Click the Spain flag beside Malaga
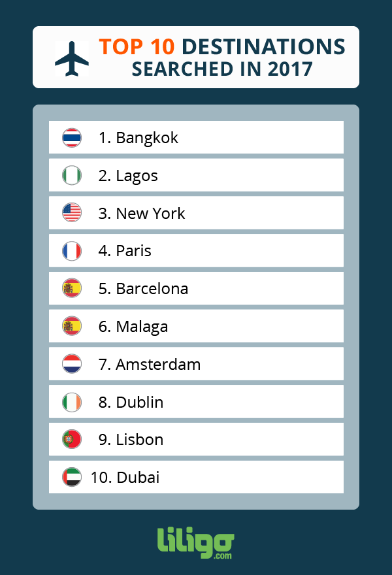 point(72,326)
